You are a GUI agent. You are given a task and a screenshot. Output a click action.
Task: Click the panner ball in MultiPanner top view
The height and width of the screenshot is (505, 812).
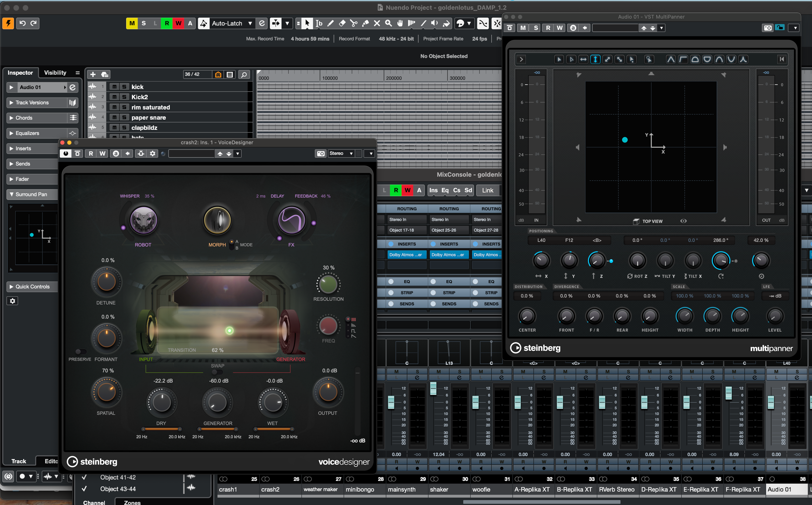point(625,140)
